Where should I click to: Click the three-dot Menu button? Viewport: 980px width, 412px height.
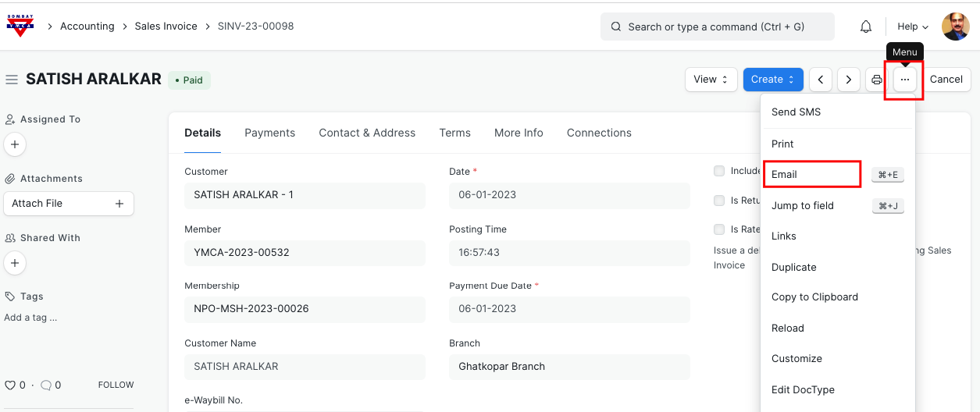(905, 80)
